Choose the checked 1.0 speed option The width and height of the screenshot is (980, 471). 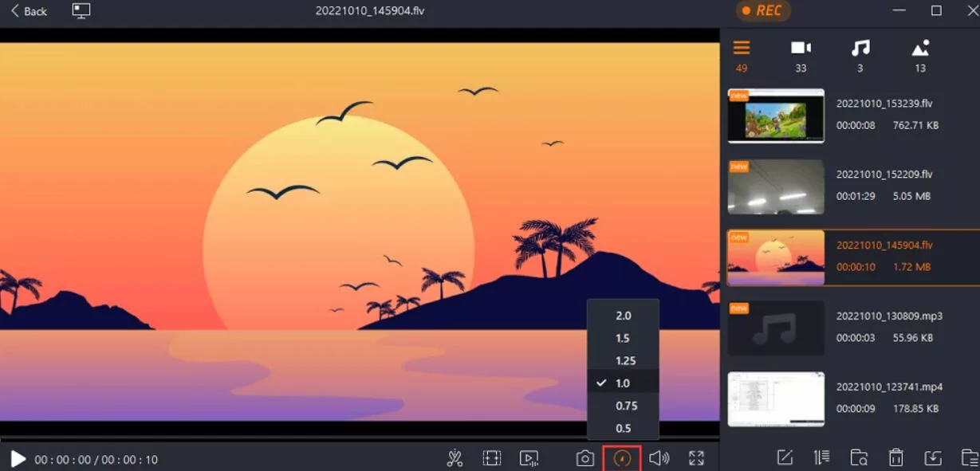pyautogui.click(x=623, y=383)
